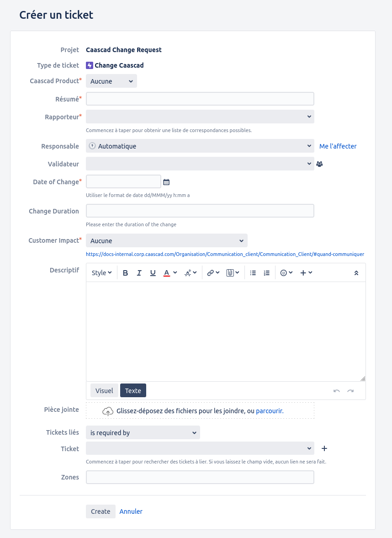Insert a bulleted list

tap(253, 273)
